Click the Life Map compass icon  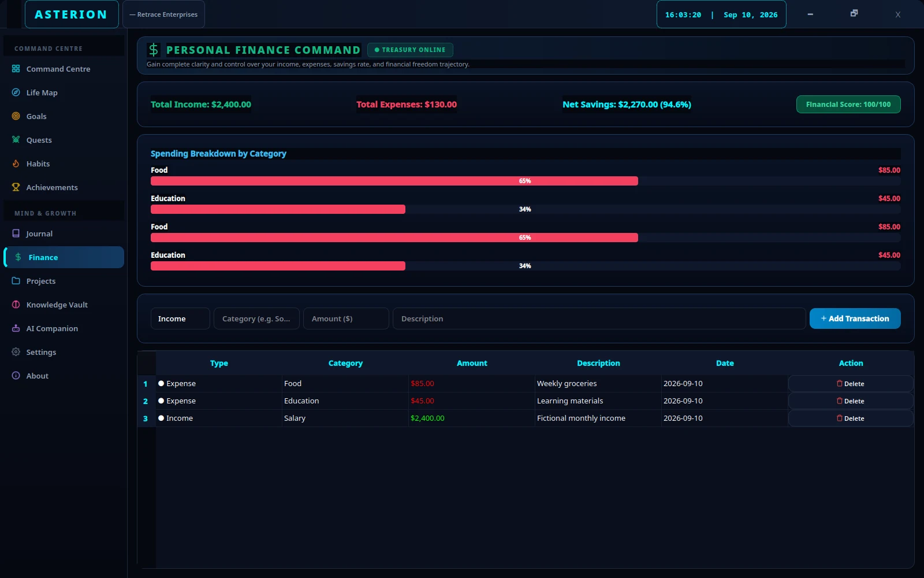pos(16,92)
